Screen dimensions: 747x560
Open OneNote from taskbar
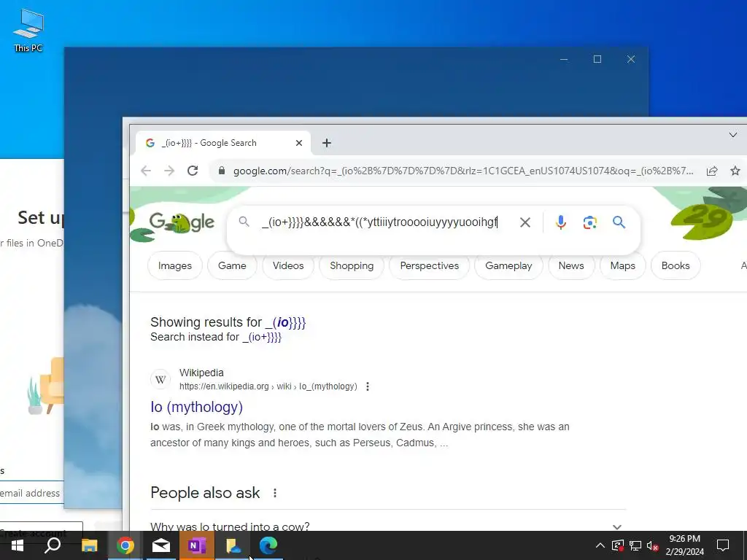197,545
